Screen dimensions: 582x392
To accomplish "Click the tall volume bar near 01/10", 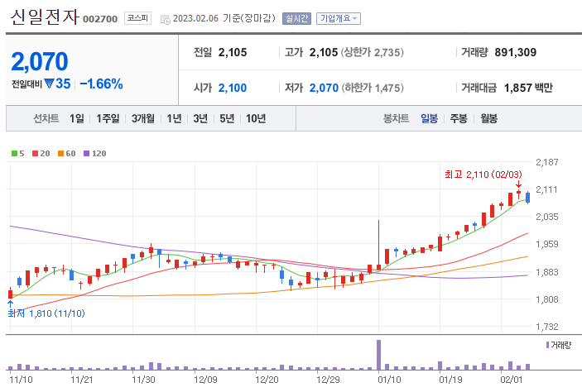I will pos(378,355).
